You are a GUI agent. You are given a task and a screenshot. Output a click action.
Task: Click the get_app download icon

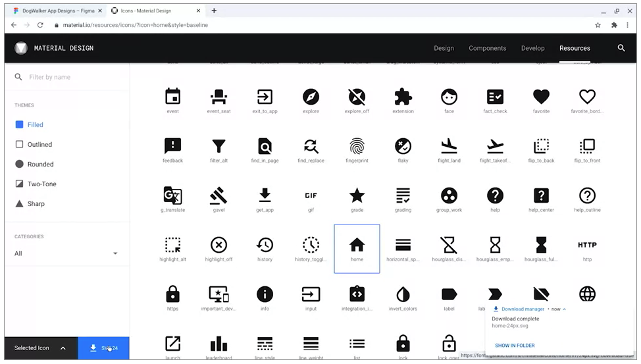tap(265, 195)
